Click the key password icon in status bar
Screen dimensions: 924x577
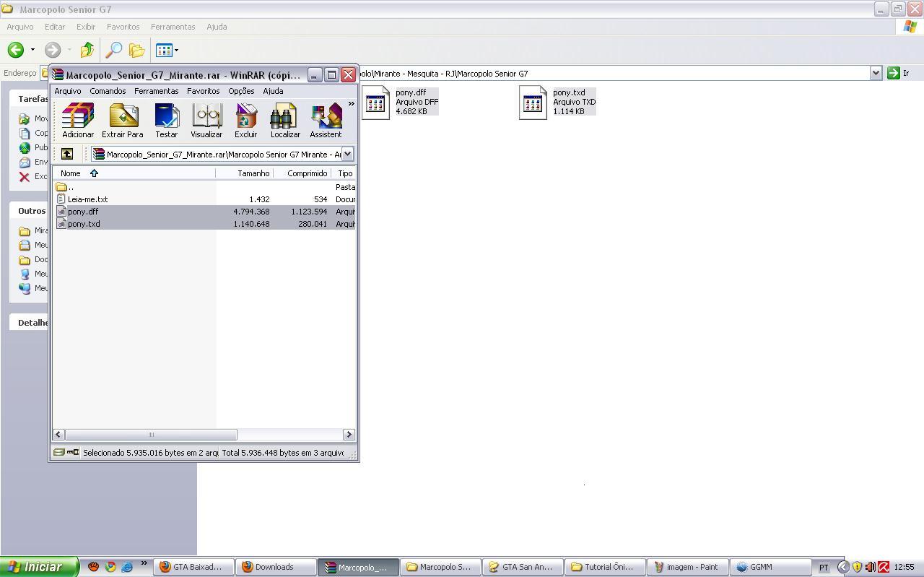click(x=73, y=453)
